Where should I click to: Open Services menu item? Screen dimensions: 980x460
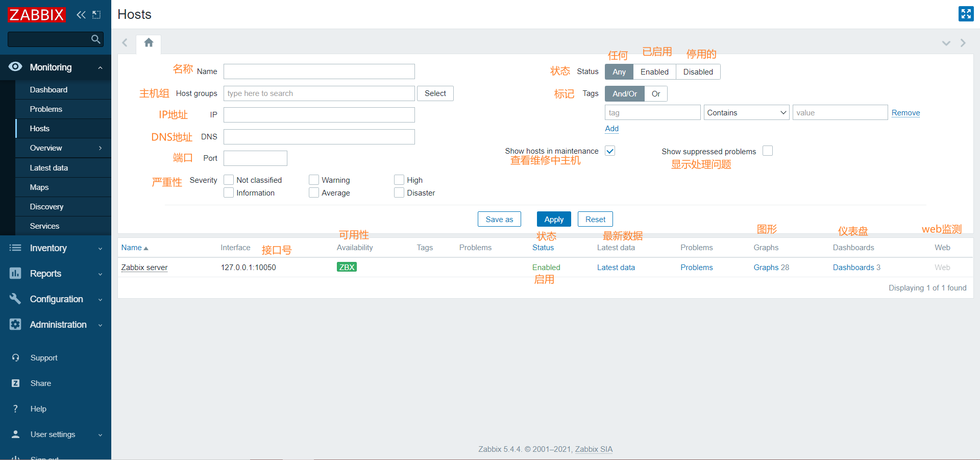click(x=63, y=226)
